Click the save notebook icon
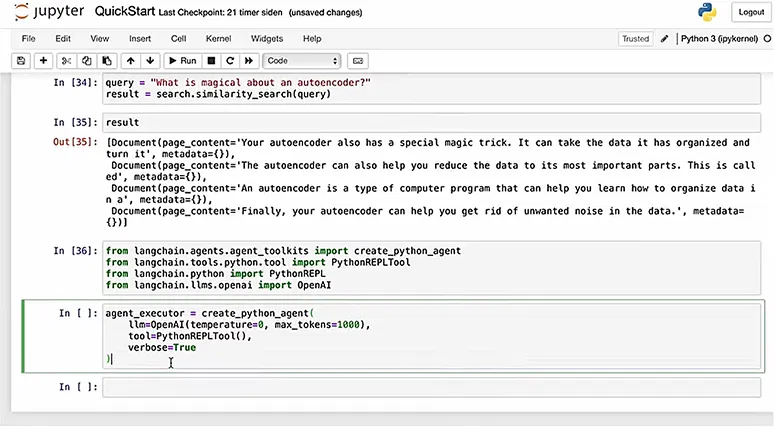This screenshot has height=427, width=775. coord(21,61)
